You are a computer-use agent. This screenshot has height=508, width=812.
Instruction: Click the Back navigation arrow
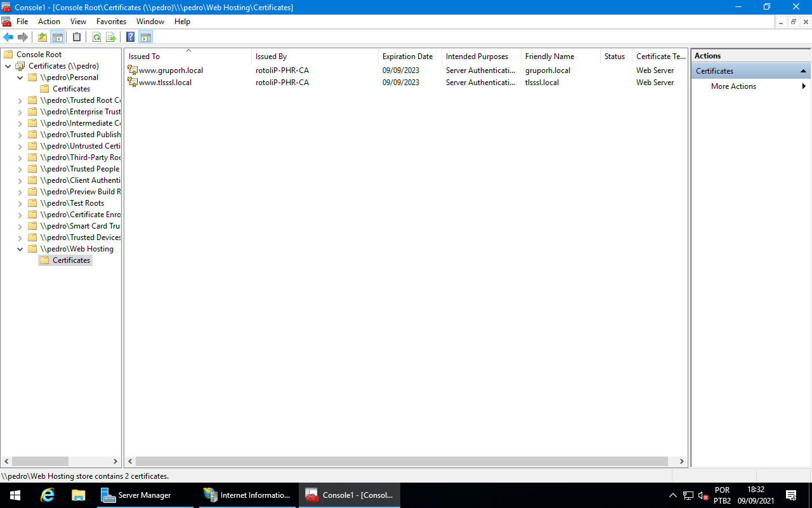pyautogui.click(x=8, y=37)
